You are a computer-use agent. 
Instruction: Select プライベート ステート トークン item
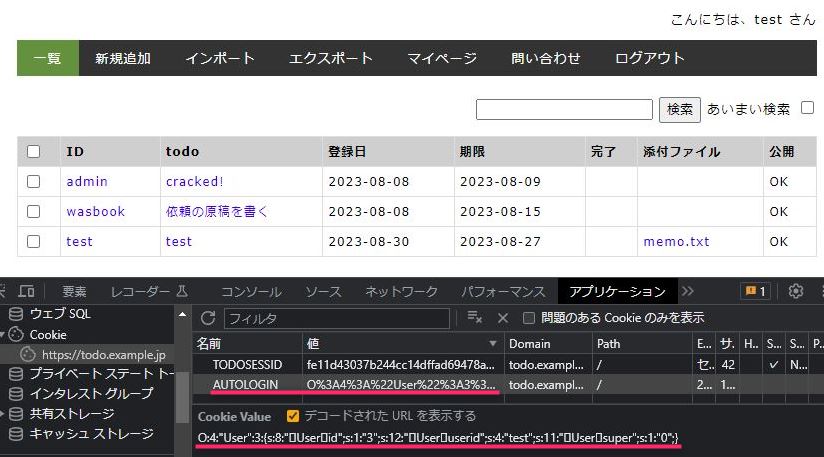point(101,373)
